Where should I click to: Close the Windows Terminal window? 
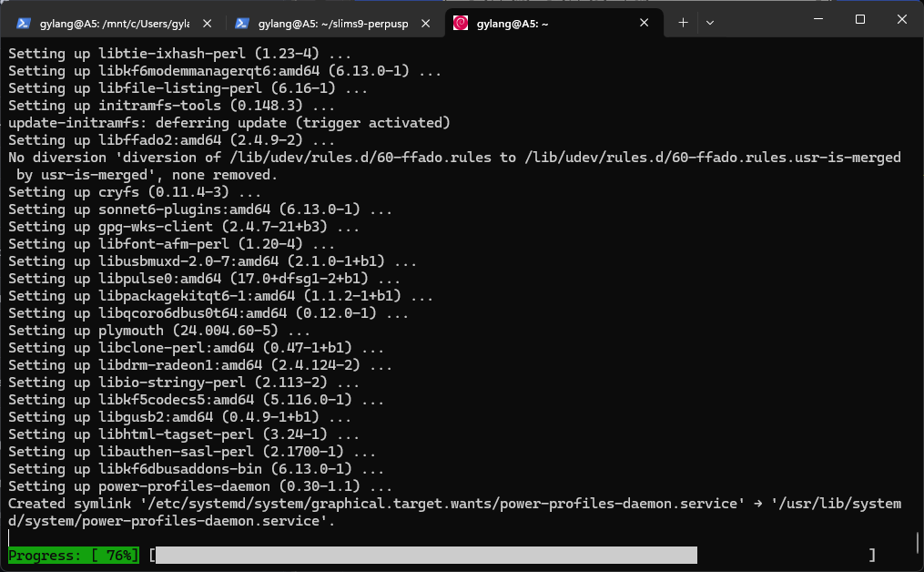pos(902,20)
